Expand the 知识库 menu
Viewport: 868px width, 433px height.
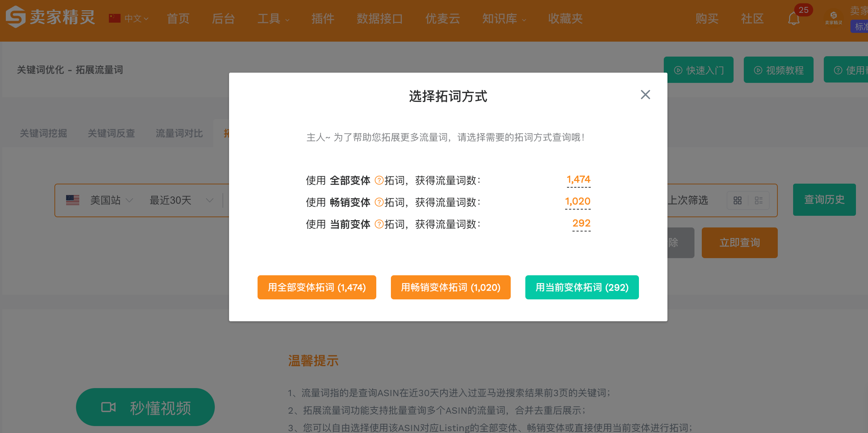(x=504, y=18)
